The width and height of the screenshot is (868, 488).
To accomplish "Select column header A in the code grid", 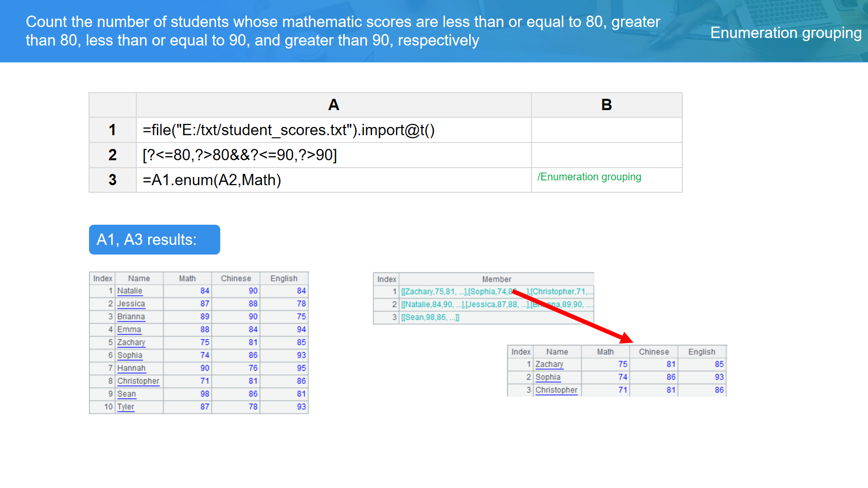I will 333,105.
